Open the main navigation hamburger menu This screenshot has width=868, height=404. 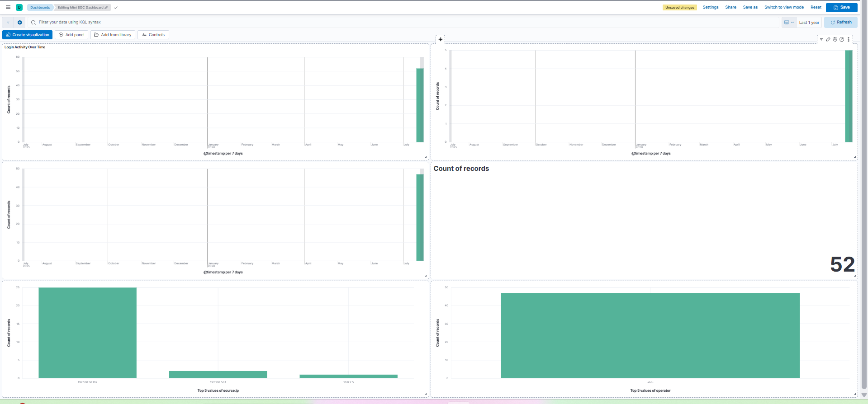8,7
